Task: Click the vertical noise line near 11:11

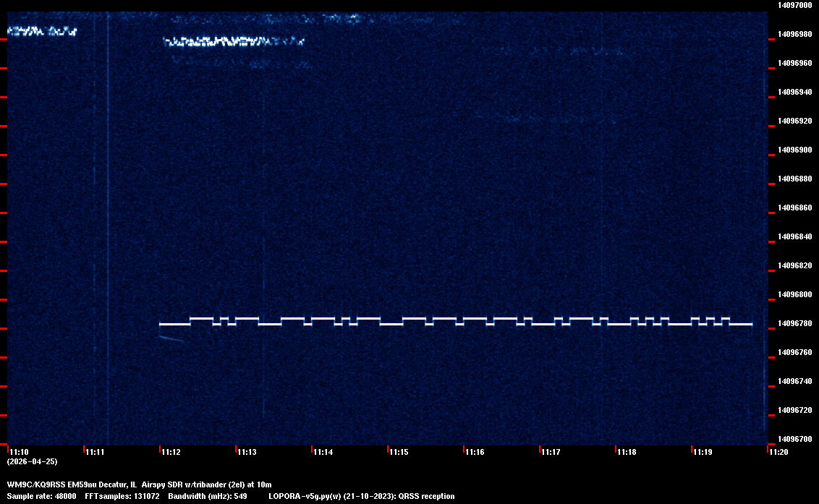Action: coord(108,217)
